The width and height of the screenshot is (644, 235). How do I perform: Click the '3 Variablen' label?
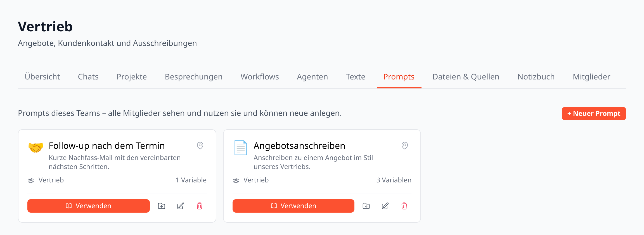point(394,180)
